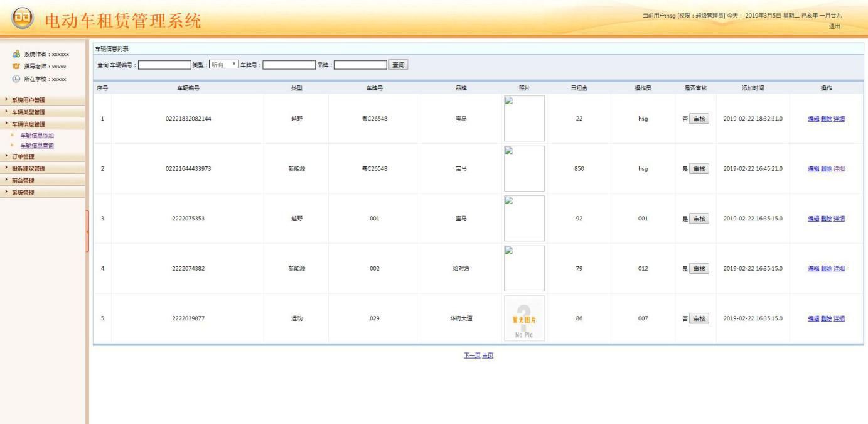The width and height of the screenshot is (868, 424).
Task: Click broken photo of vehicle 02221832082144
Action: 524,119
